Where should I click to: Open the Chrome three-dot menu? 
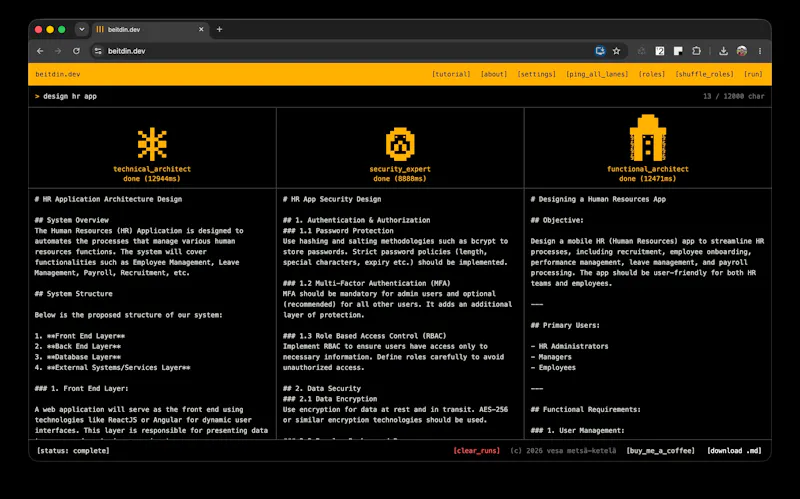pos(760,51)
